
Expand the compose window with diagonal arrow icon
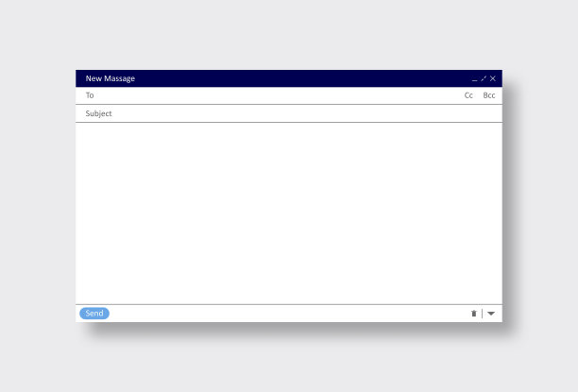pos(484,78)
